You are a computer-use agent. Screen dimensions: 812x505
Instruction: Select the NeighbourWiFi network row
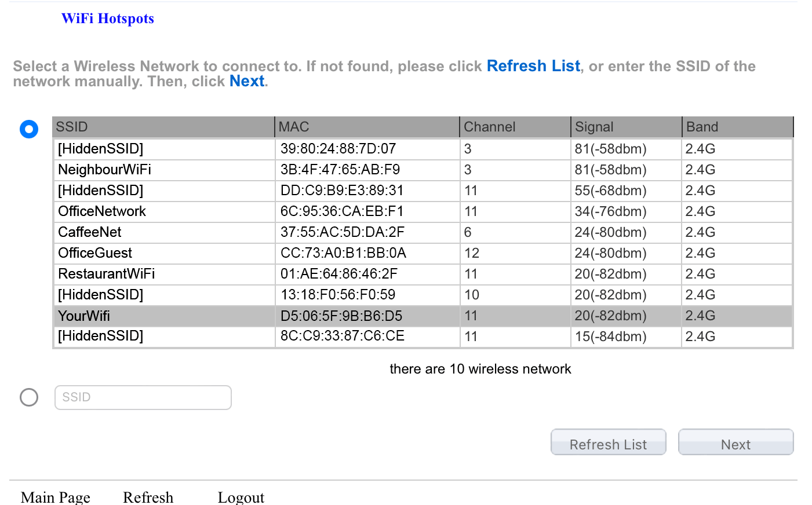[105, 170]
